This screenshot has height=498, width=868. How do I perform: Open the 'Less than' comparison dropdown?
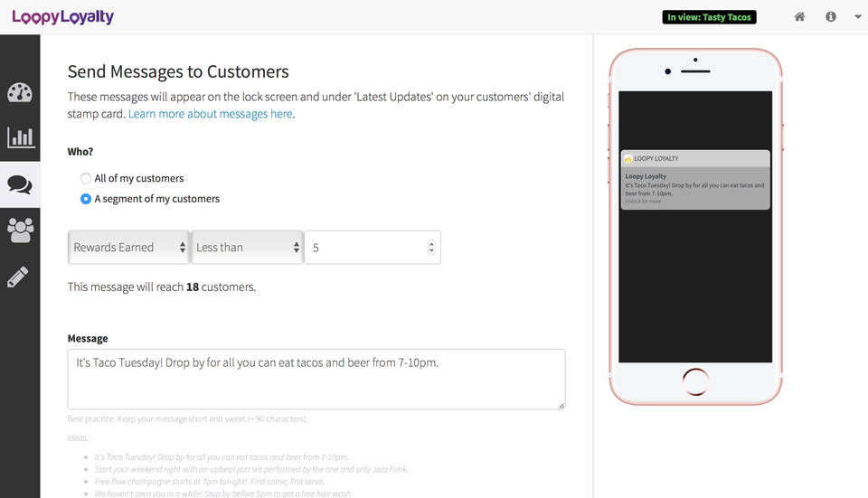coord(247,248)
